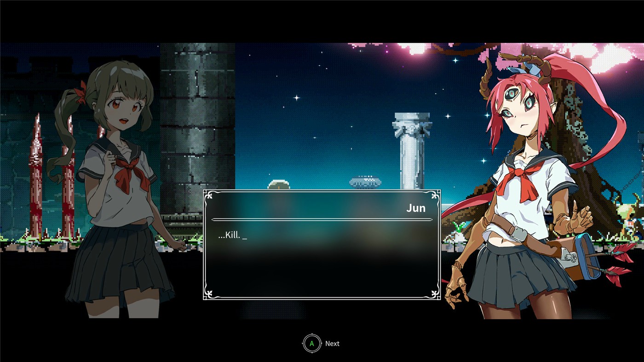Click the Next prompt label

click(332, 344)
